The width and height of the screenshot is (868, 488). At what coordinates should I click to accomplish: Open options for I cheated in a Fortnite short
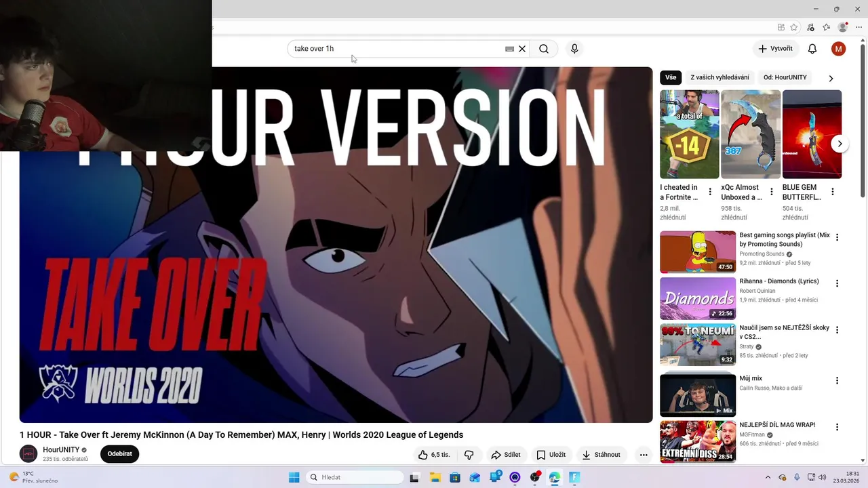pos(710,192)
